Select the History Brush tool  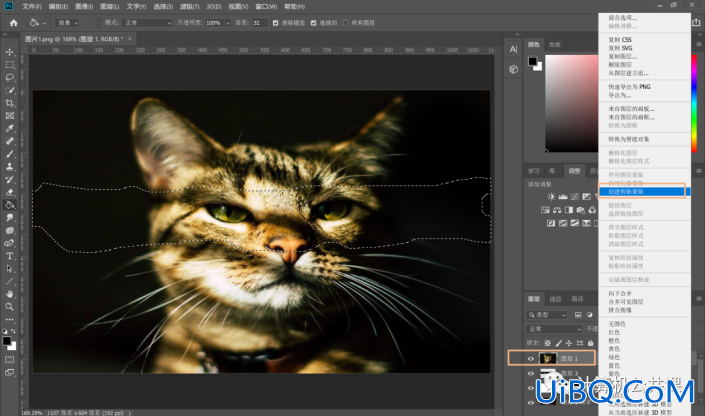(9, 179)
